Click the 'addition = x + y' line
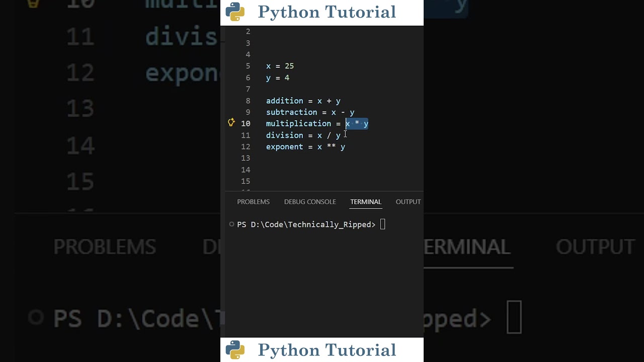 pos(303,101)
